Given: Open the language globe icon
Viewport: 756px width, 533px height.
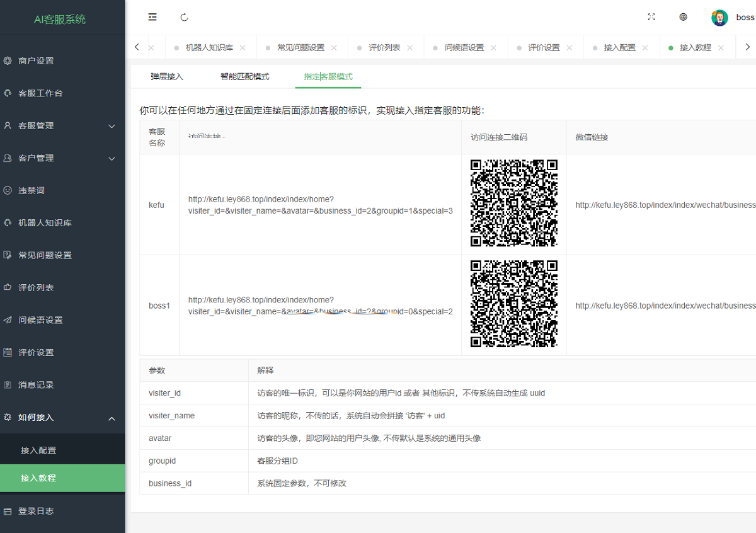Looking at the screenshot, I should point(684,17).
